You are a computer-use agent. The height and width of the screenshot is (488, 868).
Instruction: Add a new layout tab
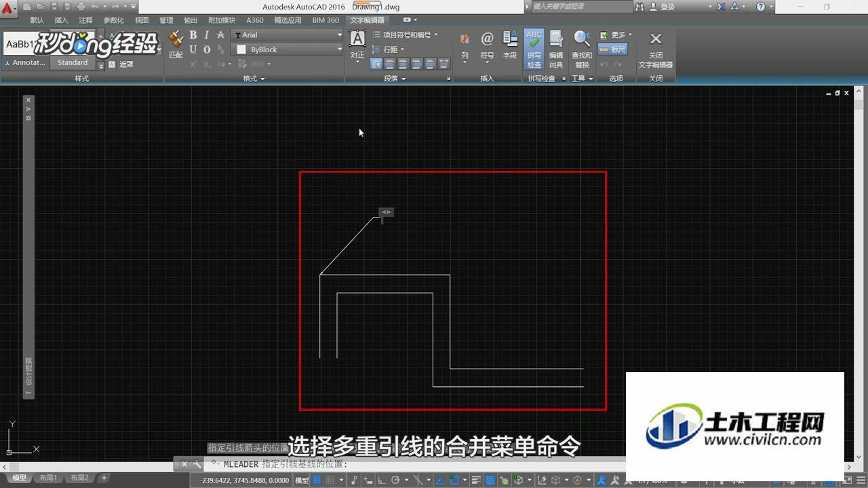104,478
